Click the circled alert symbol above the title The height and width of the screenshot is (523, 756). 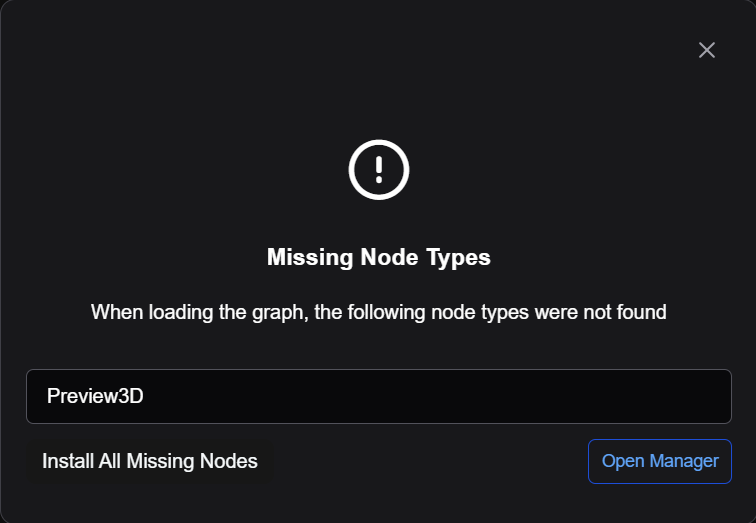click(x=378, y=169)
